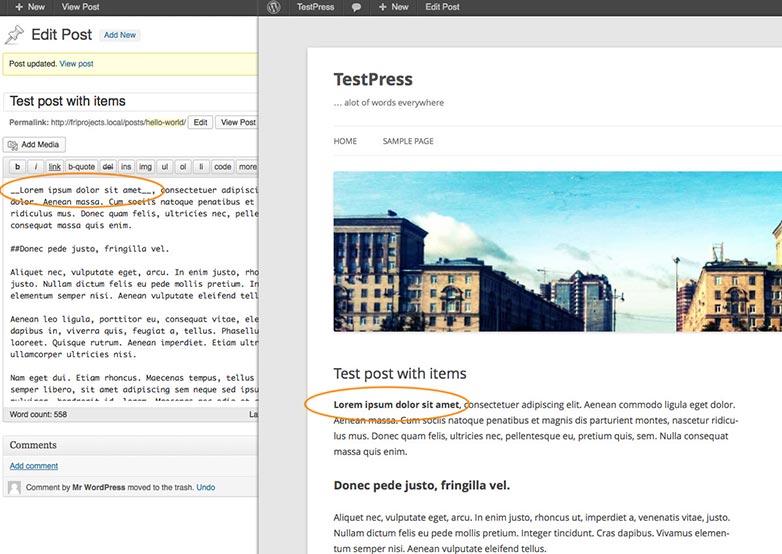The width and height of the screenshot is (782, 554).
Task: Click the img quicktag button
Action: click(x=145, y=167)
